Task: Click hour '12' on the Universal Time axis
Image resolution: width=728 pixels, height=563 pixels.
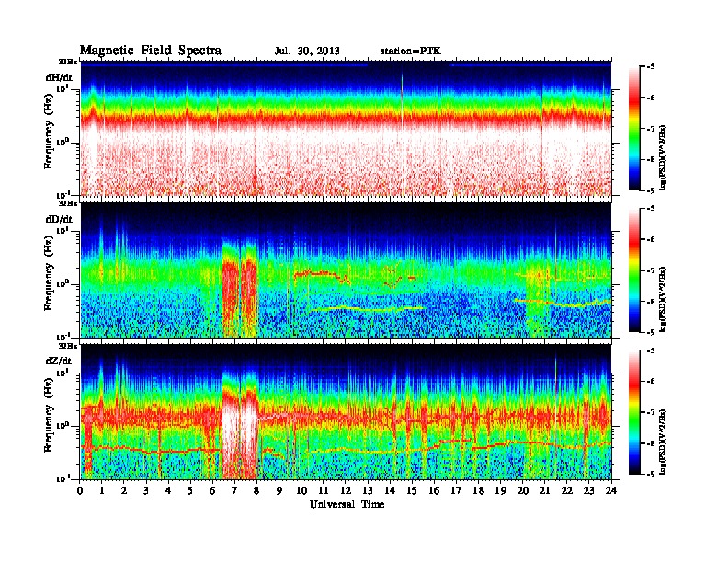Action: (x=346, y=490)
